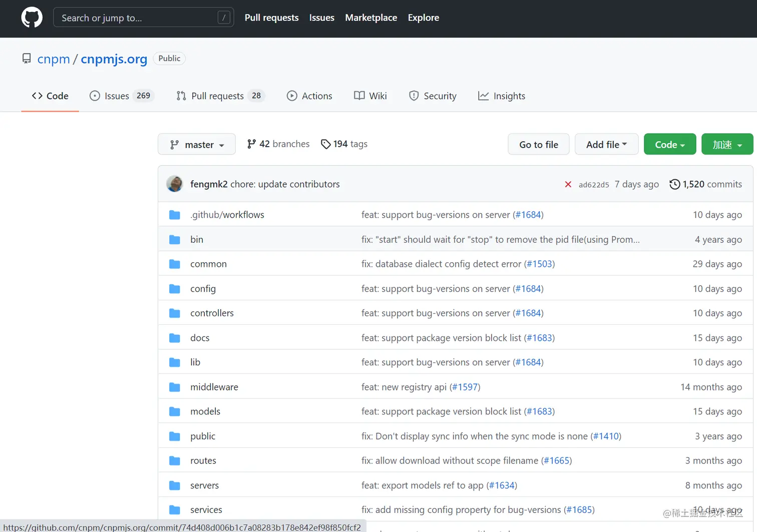Click the repository book icon beside cnpm
The width and height of the screenshot is (757, 532).
27,59
